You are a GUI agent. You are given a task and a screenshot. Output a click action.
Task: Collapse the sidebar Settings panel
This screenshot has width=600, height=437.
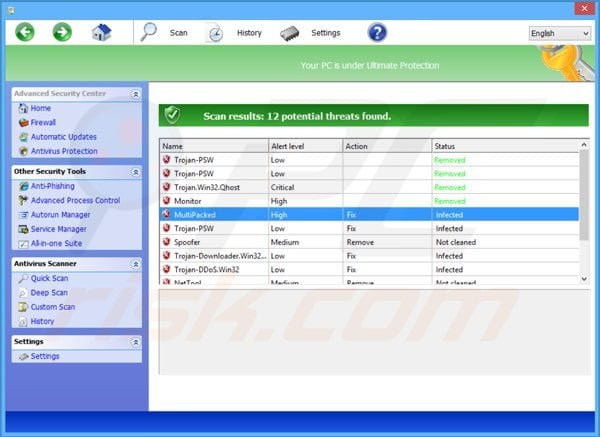135,342
